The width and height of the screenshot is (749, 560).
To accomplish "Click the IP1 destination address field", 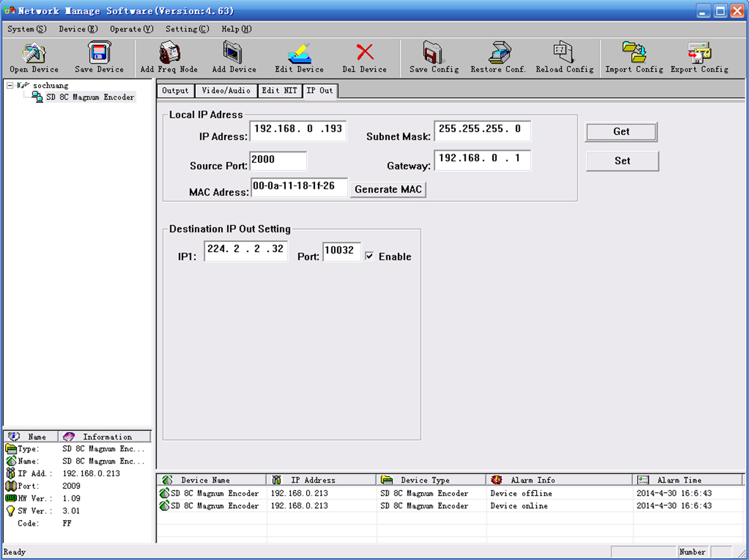I will 246,251.
